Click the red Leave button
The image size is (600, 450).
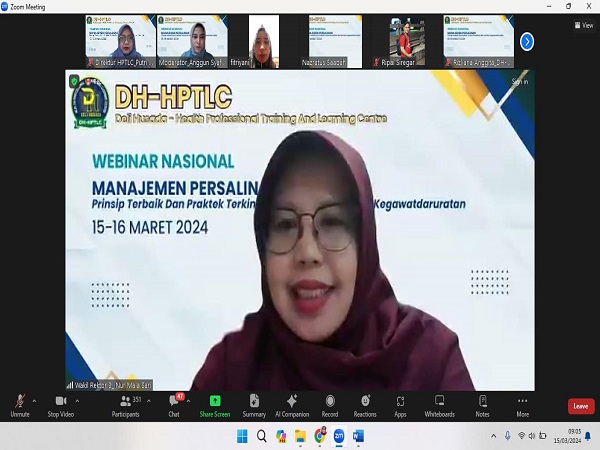(x=581, y=406)
